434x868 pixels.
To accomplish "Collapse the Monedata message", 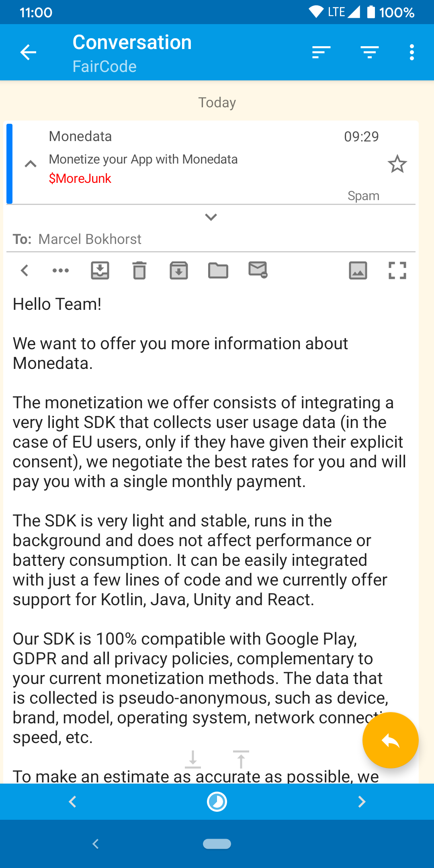I will [x=31, y=164].
